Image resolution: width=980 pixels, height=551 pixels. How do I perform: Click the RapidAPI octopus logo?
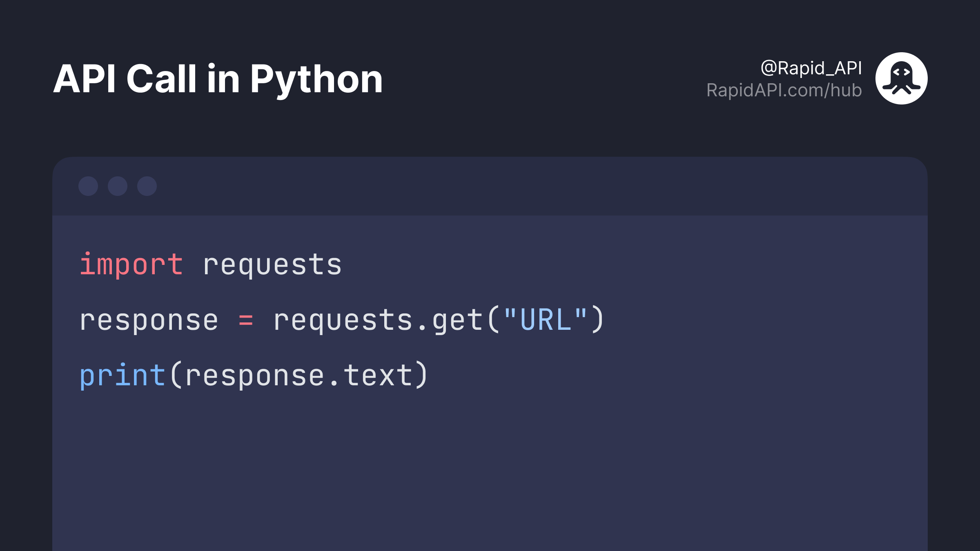[x=901, y=78]
